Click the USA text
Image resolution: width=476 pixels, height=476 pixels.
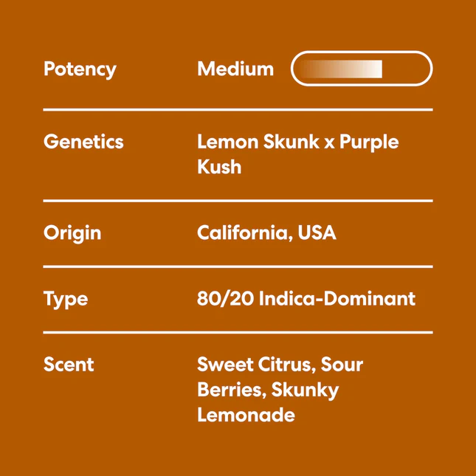click(317, 233)
